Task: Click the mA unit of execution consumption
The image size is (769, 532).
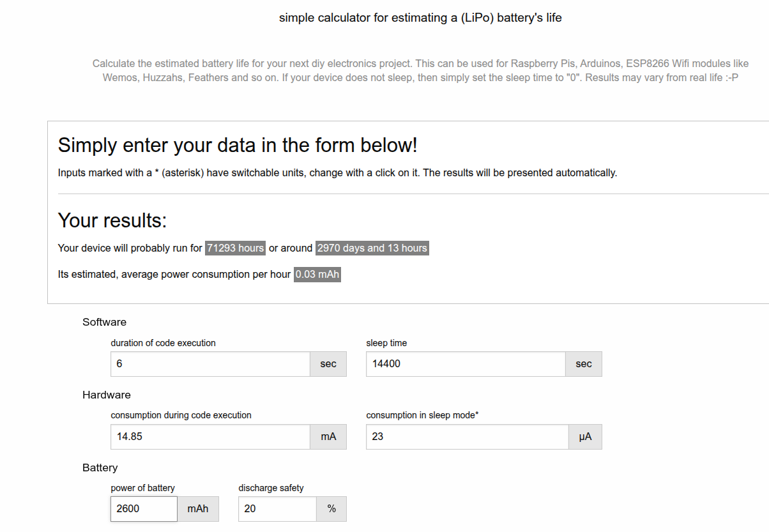Action: pyautogui.click(x=328, y=437)
